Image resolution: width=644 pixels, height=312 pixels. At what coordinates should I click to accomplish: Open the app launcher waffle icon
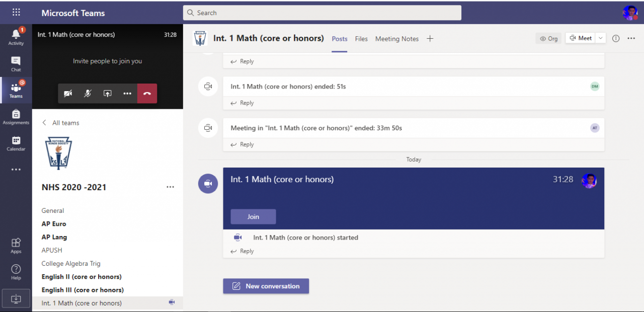(x=16, y=13)
